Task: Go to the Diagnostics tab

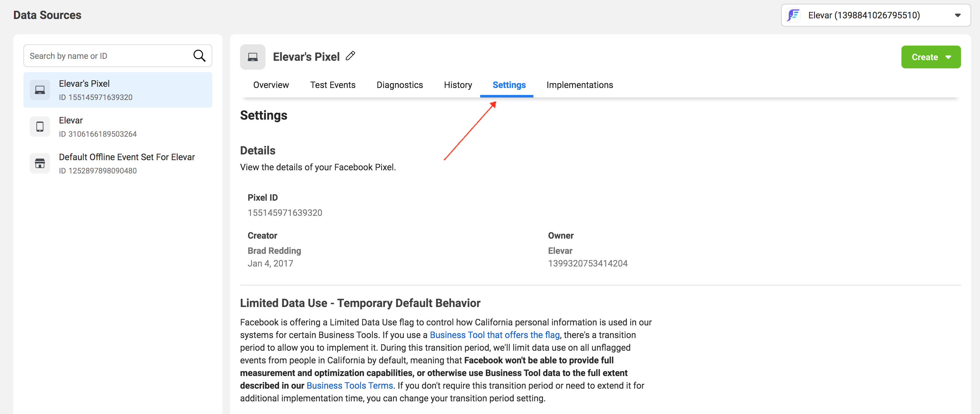Action: (x=399, y=85)
